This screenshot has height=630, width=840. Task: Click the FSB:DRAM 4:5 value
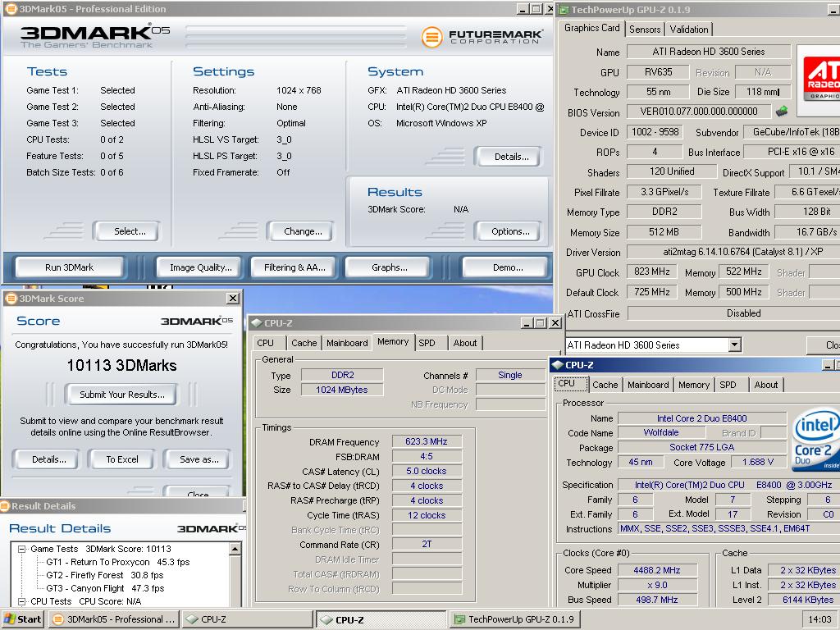pyautogui.click(x=427, y=456)
